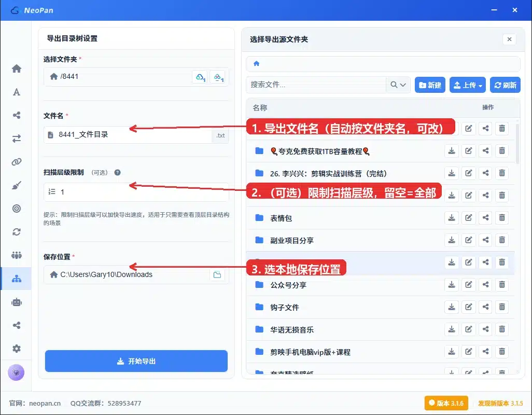Click the help question mark for 扫描层级限制
Image resolution: width=532 pixels, height=415 pixels.
[117, 172]
